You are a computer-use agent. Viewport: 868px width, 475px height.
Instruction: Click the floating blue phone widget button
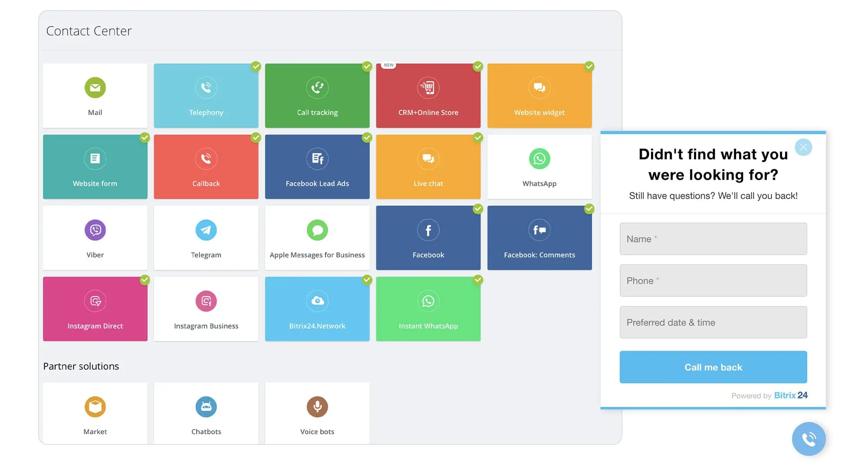coord(809,439)
